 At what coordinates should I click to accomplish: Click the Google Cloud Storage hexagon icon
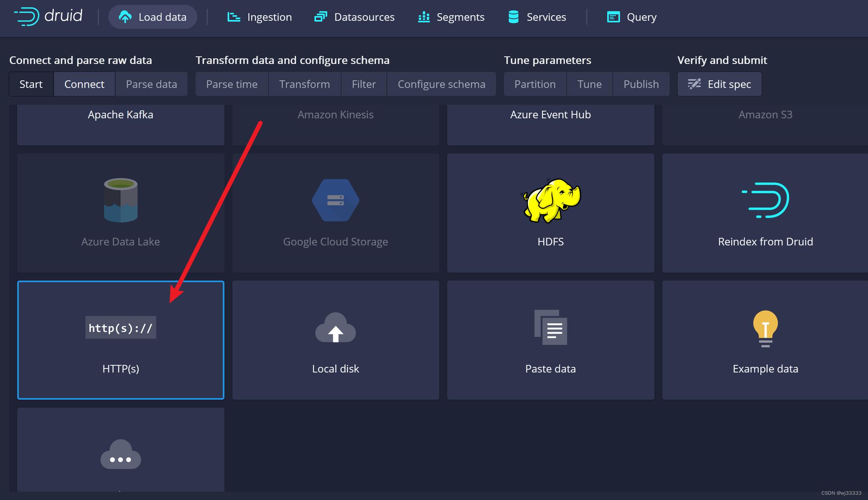pos(336,200)
